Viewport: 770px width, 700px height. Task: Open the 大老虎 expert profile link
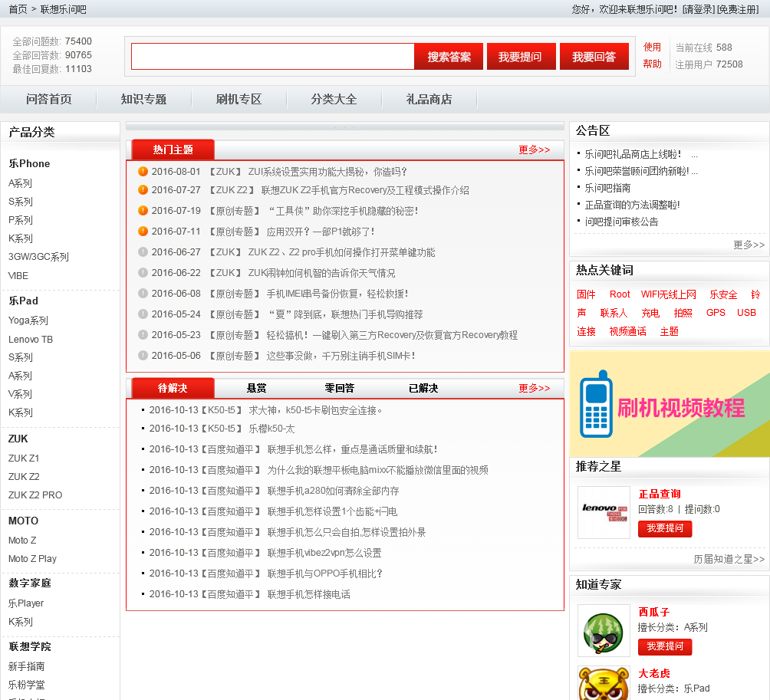pos(654,673)
